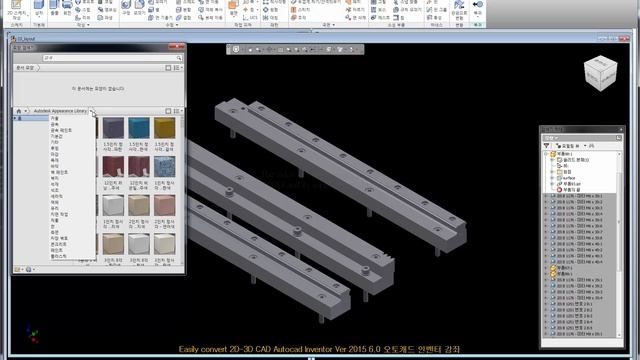
Task: Click the Convert to sheet metal icon
Action: (x=459, y=10)
